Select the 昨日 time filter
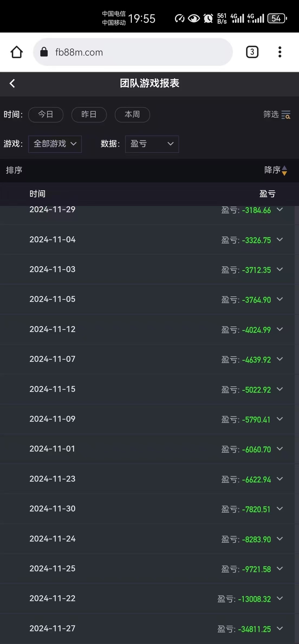Viewport: 299px width, 644px height. pos(89,115)
